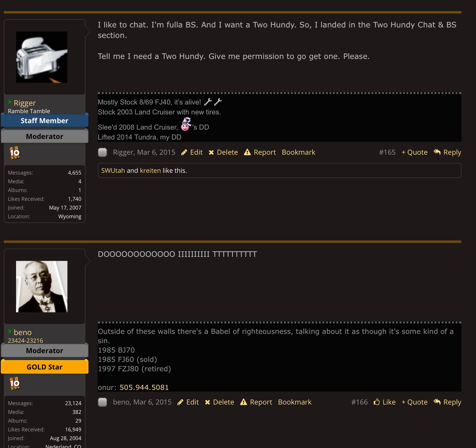The width and height of the screenshot is (476, 448).
Task: Click the SWUtah username in the likes list
Action: [x=113, y=170]
